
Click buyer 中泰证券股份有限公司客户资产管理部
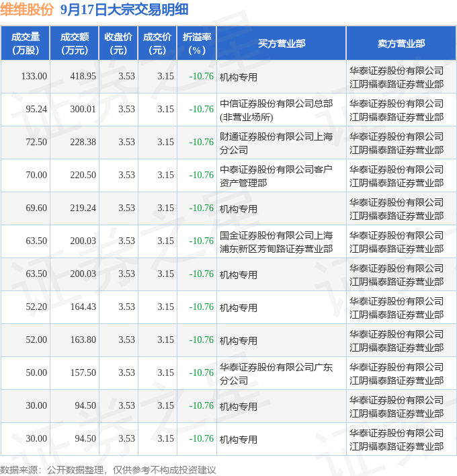276,176
